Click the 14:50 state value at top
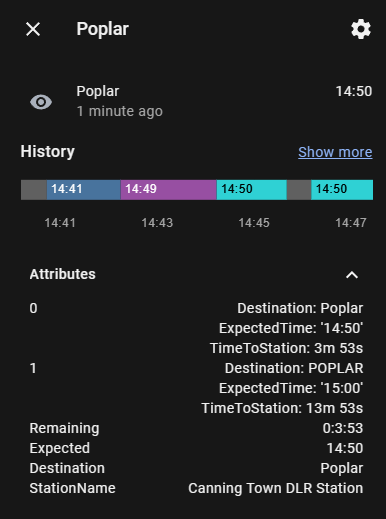Viewport: 386px width, 519px height. (x=354, y=91)
